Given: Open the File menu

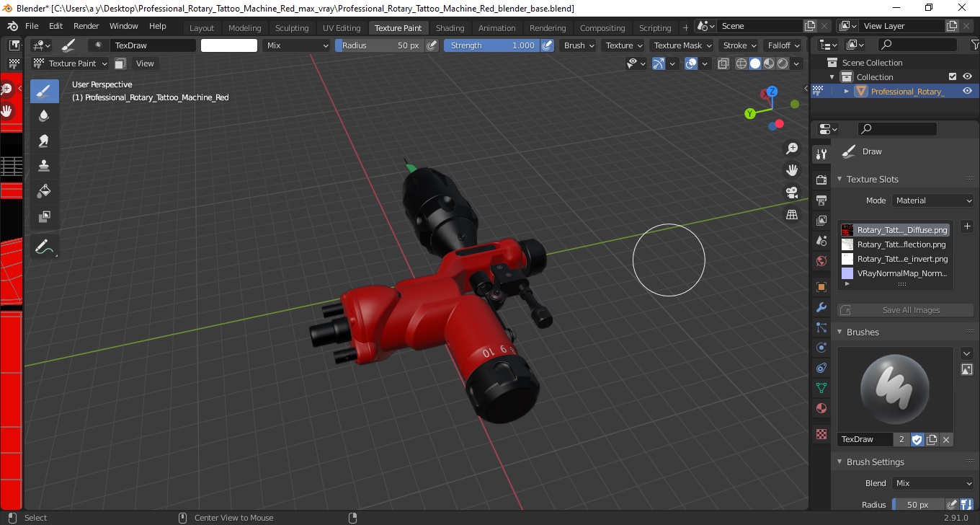Looking at the screenshot, I should pos(32,26).
